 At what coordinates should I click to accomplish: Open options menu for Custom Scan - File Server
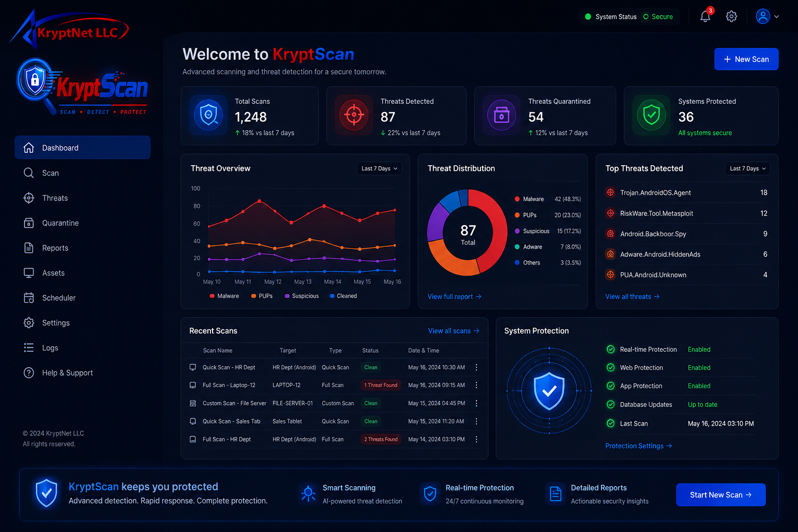tap(476, 403)
